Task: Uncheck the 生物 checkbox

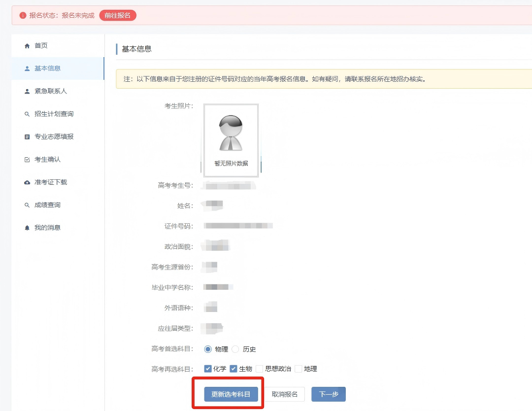Action: point(233,369)
